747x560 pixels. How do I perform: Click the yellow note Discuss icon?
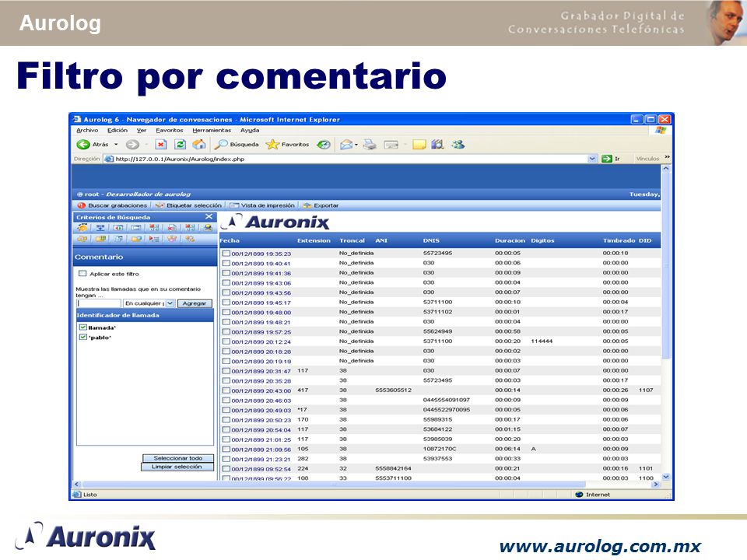419,145
